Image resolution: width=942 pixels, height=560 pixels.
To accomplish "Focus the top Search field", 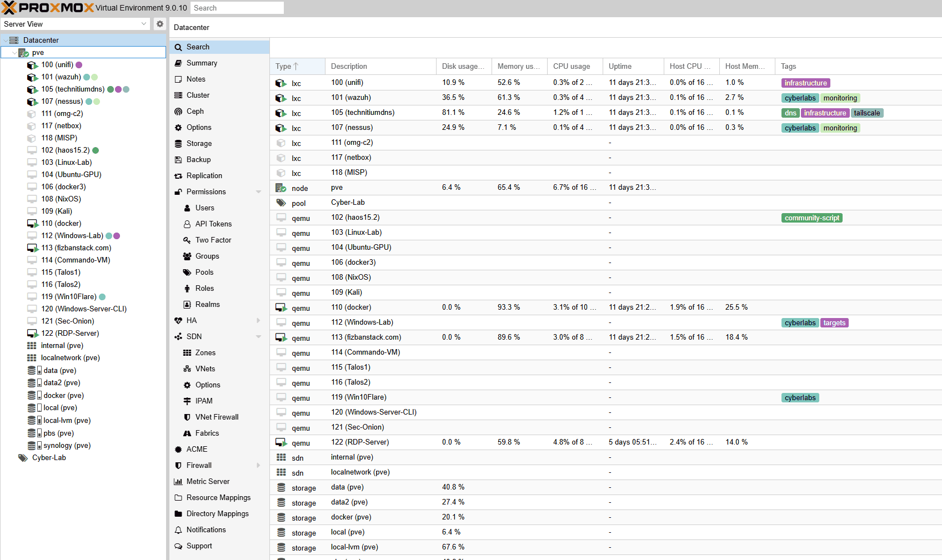I will tap(237, 8).
